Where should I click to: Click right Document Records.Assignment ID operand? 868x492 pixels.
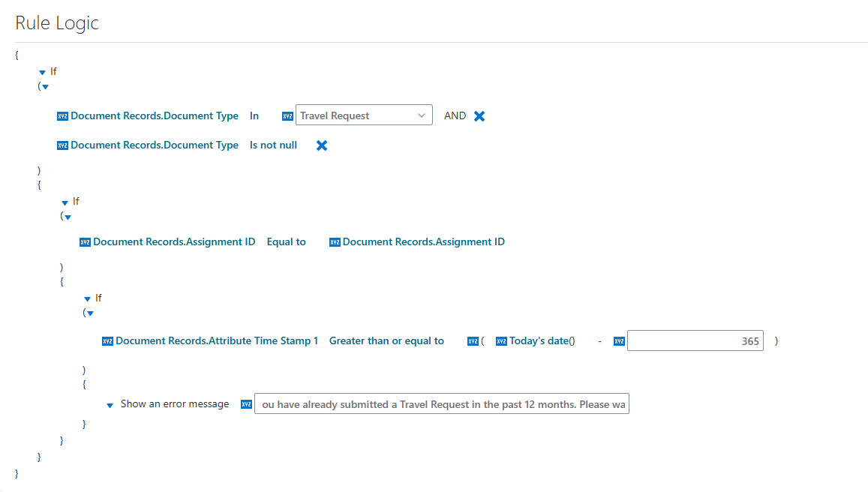pos(423,241)
